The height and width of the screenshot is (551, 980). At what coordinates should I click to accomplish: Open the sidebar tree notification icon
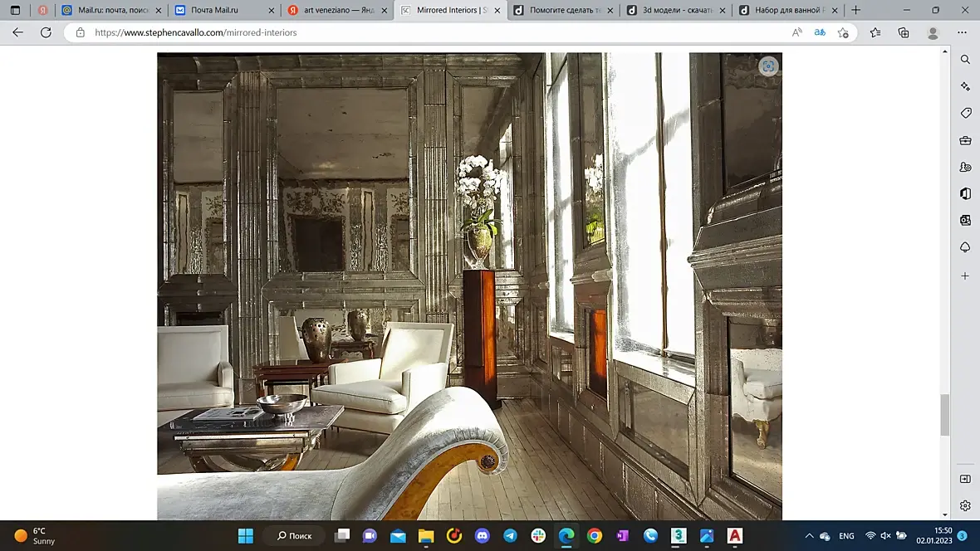(x=965, y=247)
